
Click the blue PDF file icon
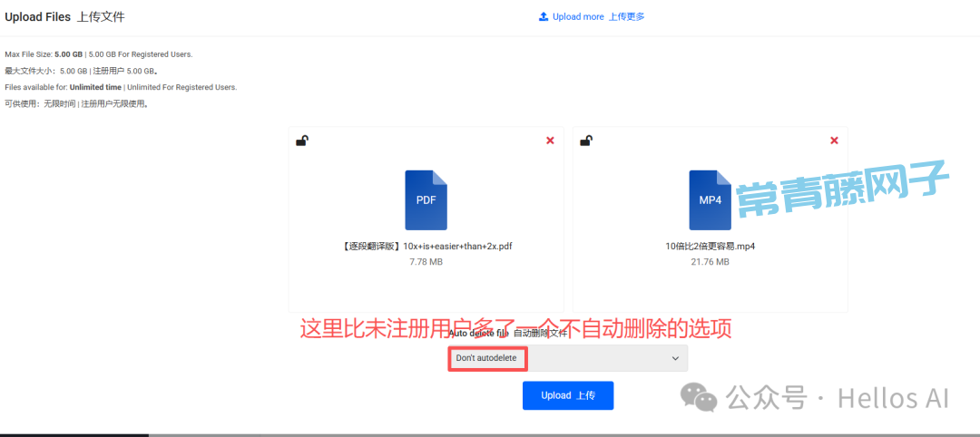coord(426,199)
